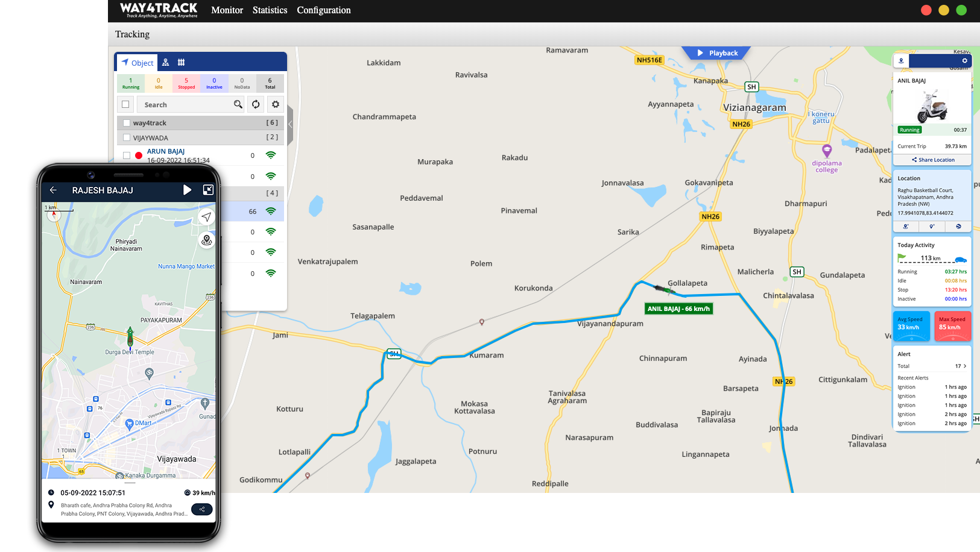Switch to the geofence tab

tap(181, 62)
